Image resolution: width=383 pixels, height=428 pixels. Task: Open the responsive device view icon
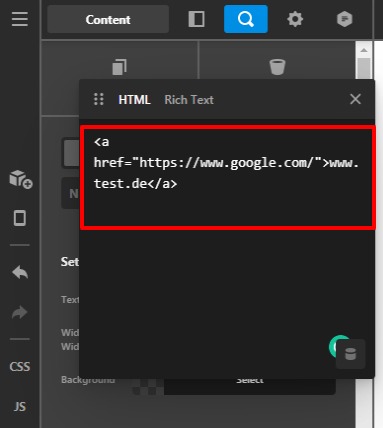point(20,218)
